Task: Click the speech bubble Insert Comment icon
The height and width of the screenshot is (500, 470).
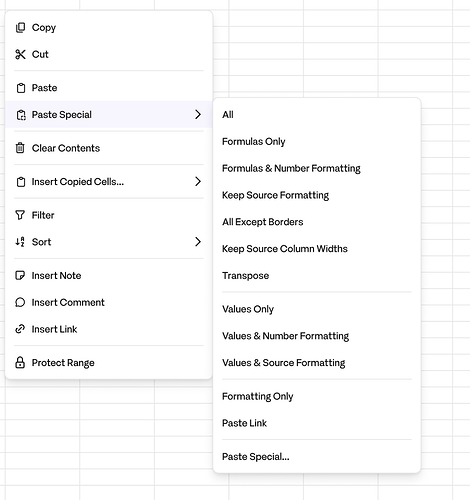Action: (x=20, y=302)
